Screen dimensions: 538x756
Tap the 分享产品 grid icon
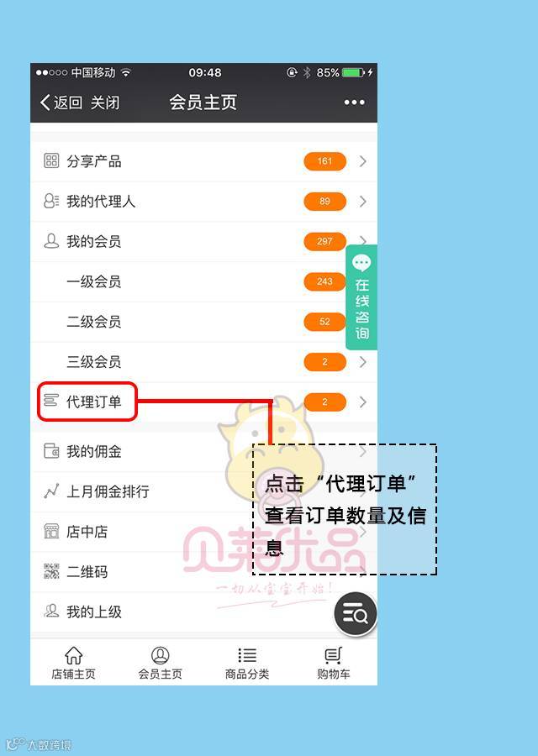51,160
